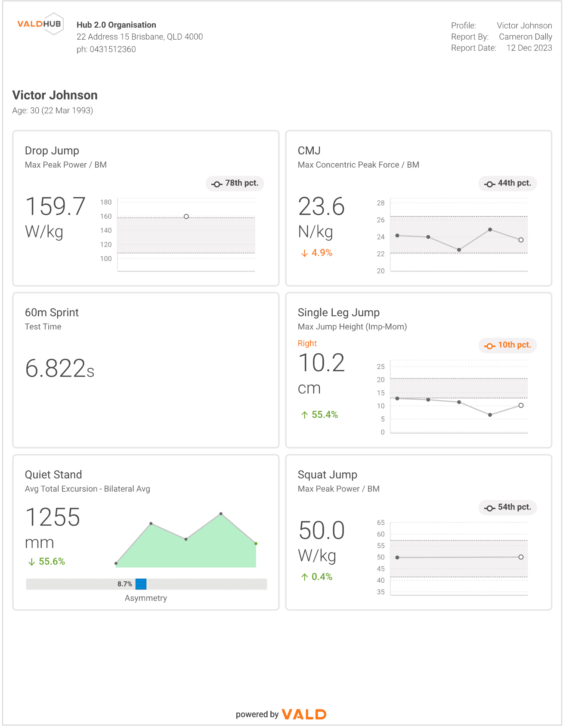Viewport: 563px width, 728px height.
Task: Click the Single Leg Jump up arrow 55.4%
Action: coord(319,415)
